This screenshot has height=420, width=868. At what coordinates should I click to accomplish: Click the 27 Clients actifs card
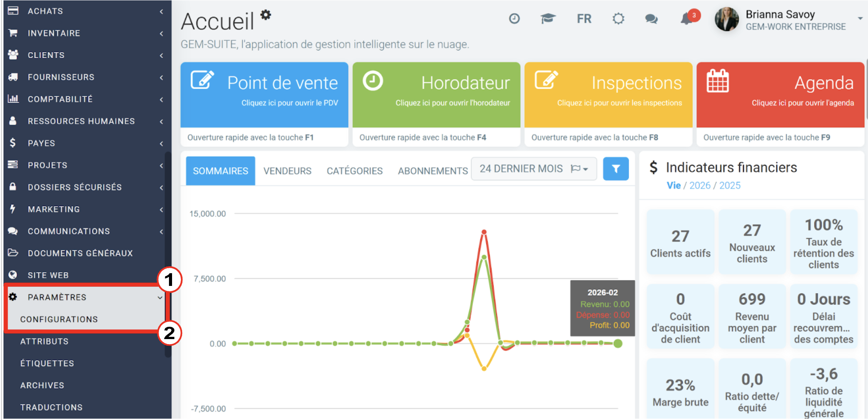coord(680,242)
